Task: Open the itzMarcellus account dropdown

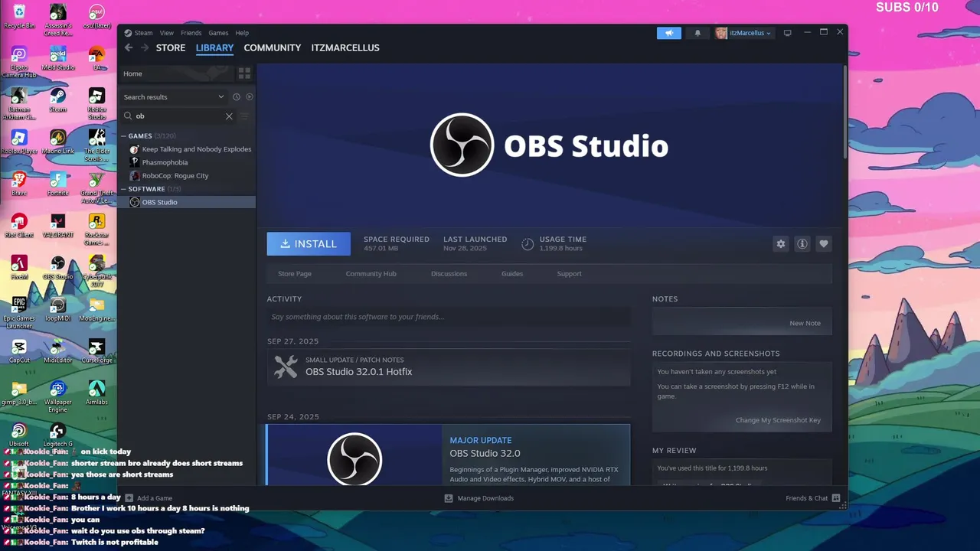Action: (743, 33)
